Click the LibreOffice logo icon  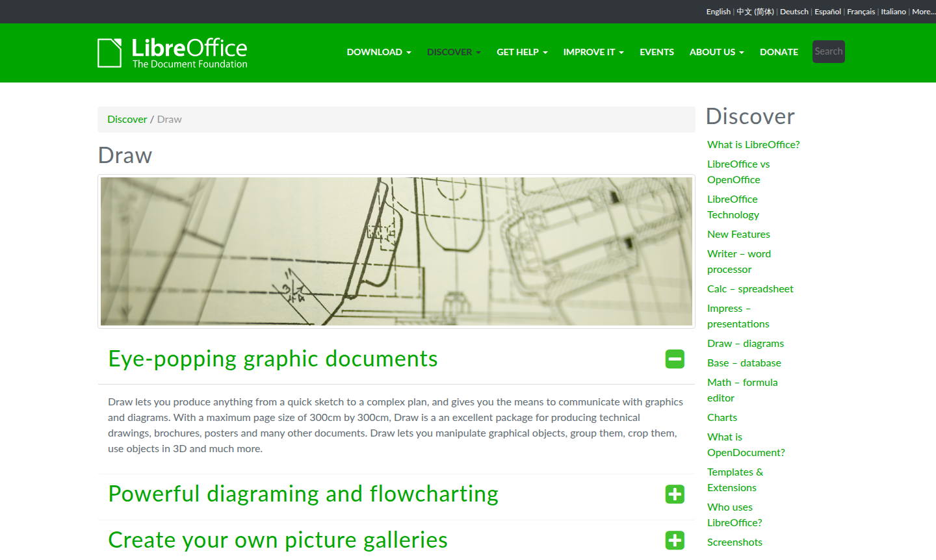[109, 53]
